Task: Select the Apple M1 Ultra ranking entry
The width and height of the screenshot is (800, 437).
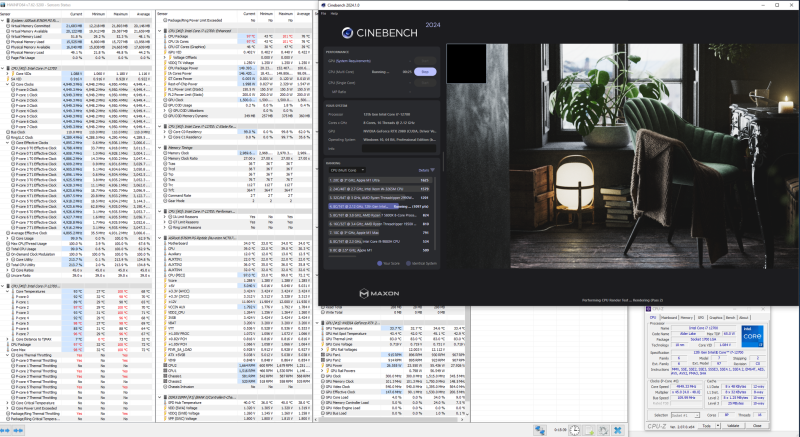Action: (x=381, y=180)
